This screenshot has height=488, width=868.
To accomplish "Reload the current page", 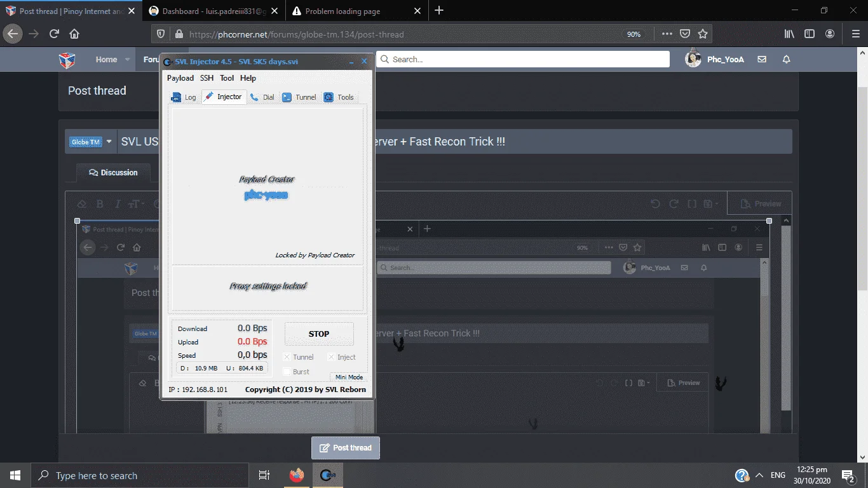I will pos(54,34).
